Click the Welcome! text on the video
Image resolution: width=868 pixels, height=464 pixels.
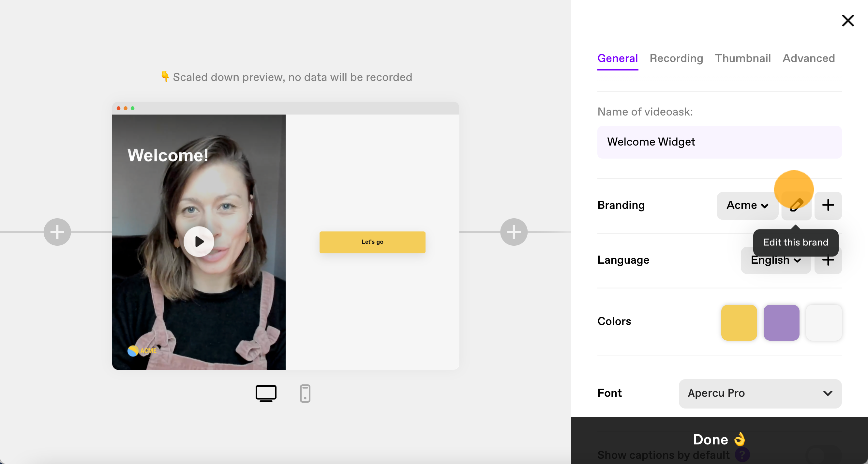(168, 155)
